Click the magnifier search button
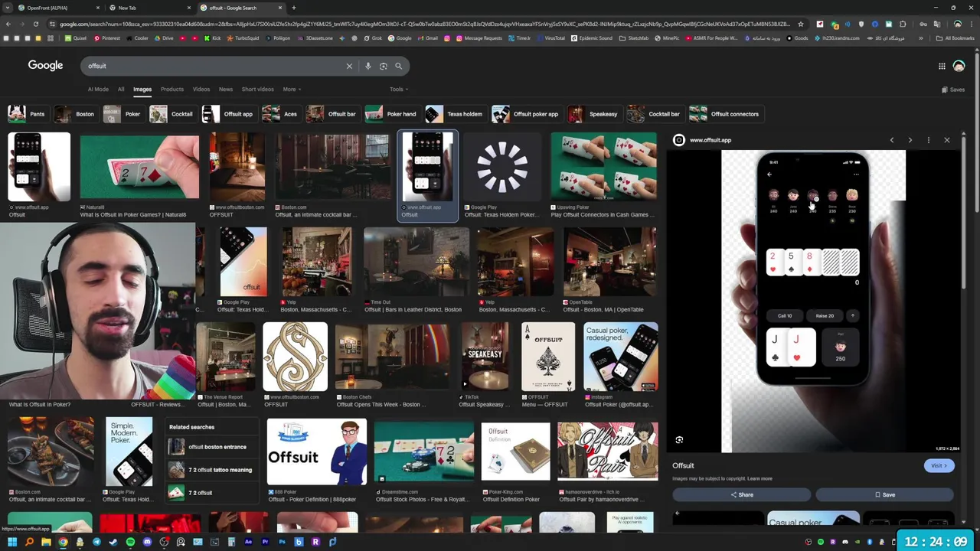 point(398,66)
